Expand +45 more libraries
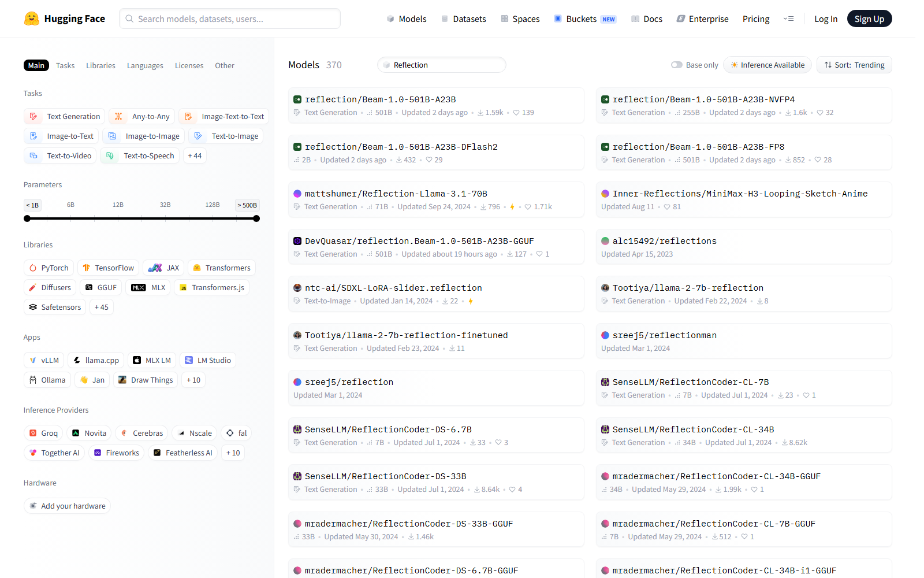 click(x=102, y=307)
